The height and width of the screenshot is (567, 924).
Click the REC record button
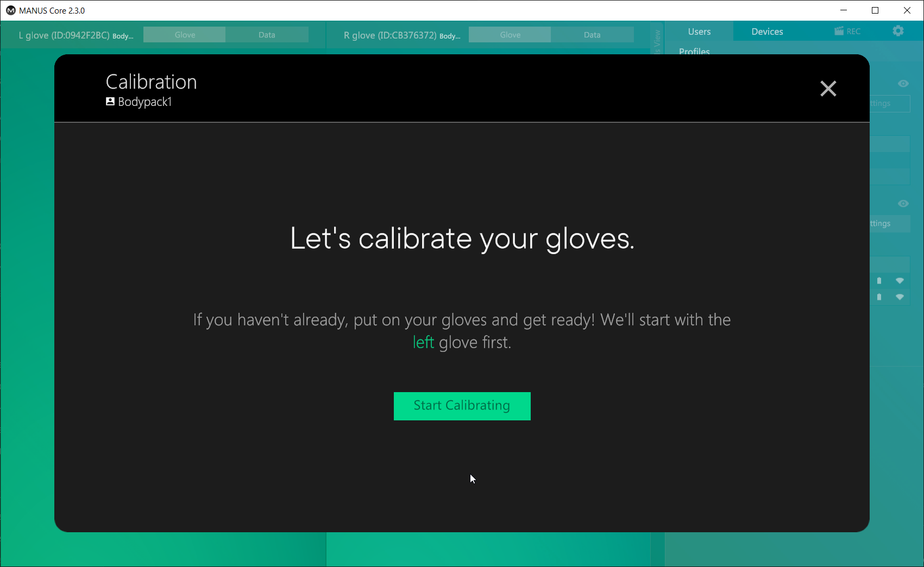pyautogui.click(x=847, y=31)
